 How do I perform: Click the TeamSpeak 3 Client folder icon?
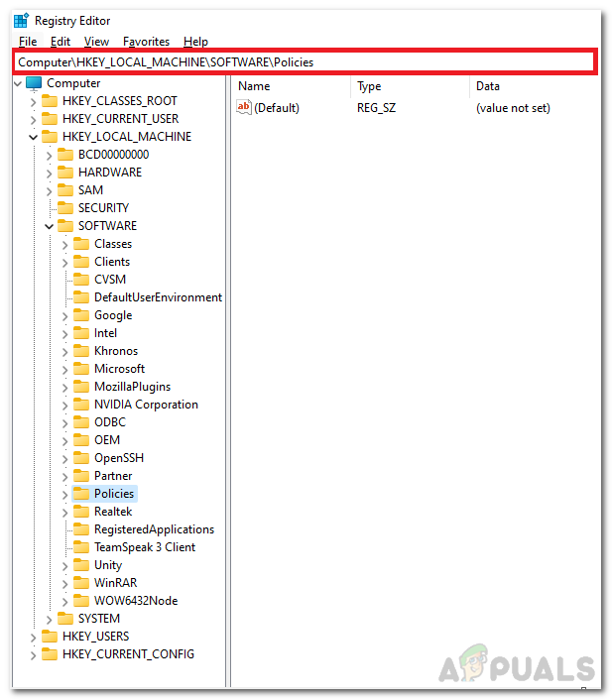[81, 547]
